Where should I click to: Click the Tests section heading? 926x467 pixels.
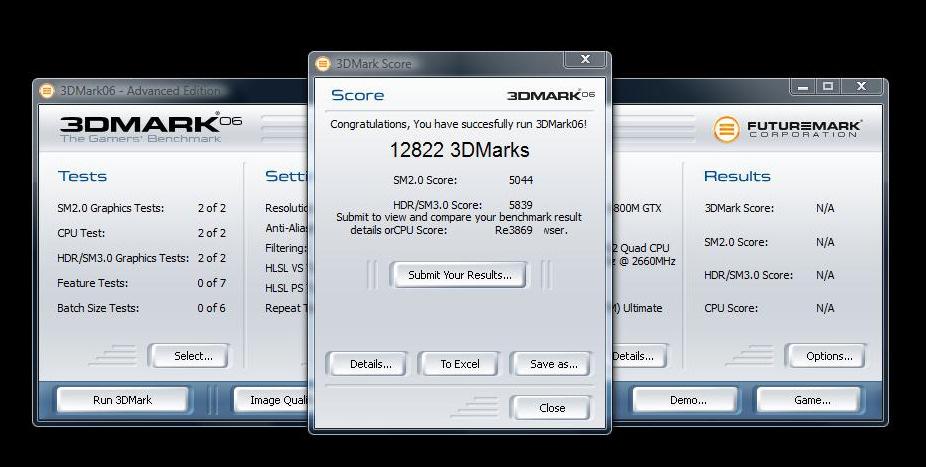pyautogui.click(x=82, y=176)
